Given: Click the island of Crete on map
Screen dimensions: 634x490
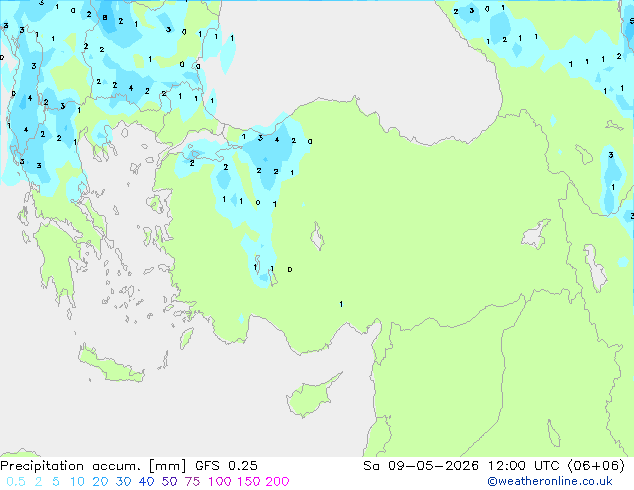Looking at the screenshot, I should 111,366.
